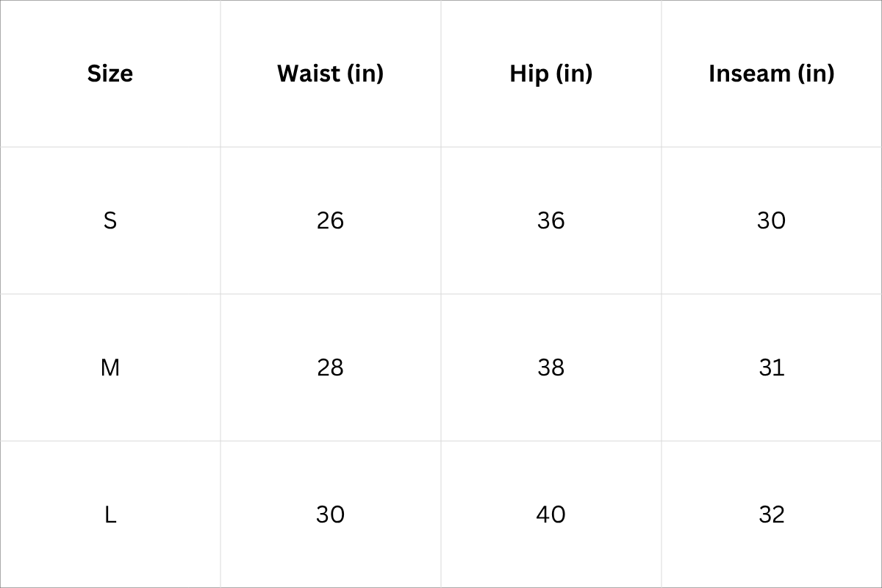Click the Size column header
This screenshot has width=882, height=588.
click(110, 73)
